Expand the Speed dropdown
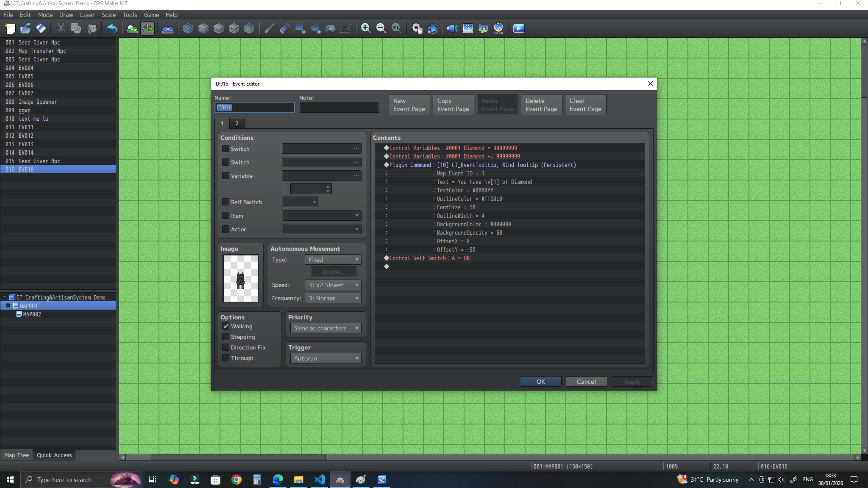The image size is (868, 488). click(x=333, y=285)
